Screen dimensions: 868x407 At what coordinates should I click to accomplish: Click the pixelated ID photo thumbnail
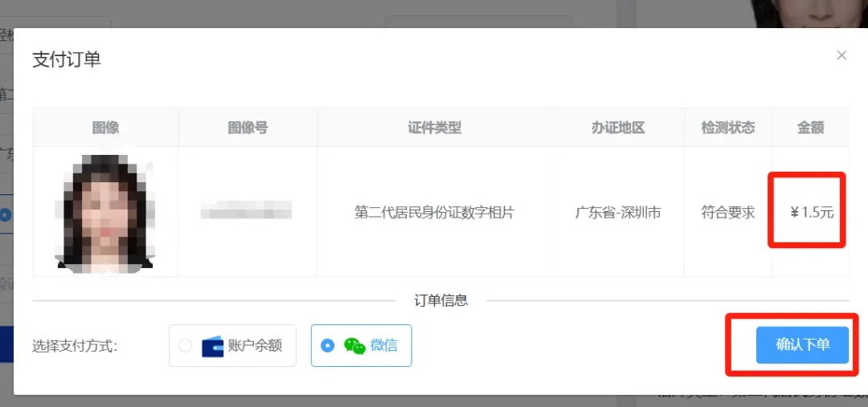(105, 211)
